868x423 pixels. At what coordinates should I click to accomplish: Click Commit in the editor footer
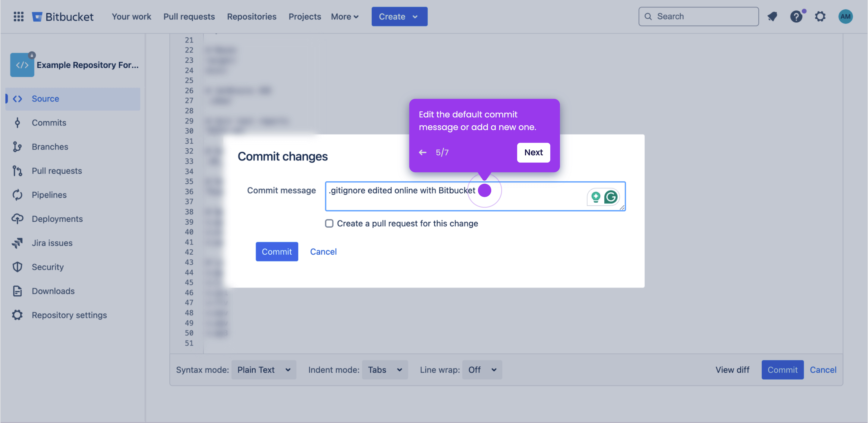782,370
